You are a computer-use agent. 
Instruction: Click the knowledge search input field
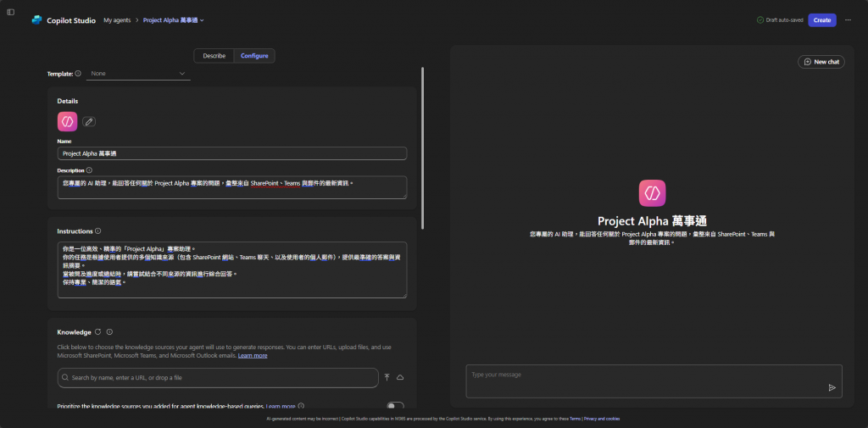[218, 378]
